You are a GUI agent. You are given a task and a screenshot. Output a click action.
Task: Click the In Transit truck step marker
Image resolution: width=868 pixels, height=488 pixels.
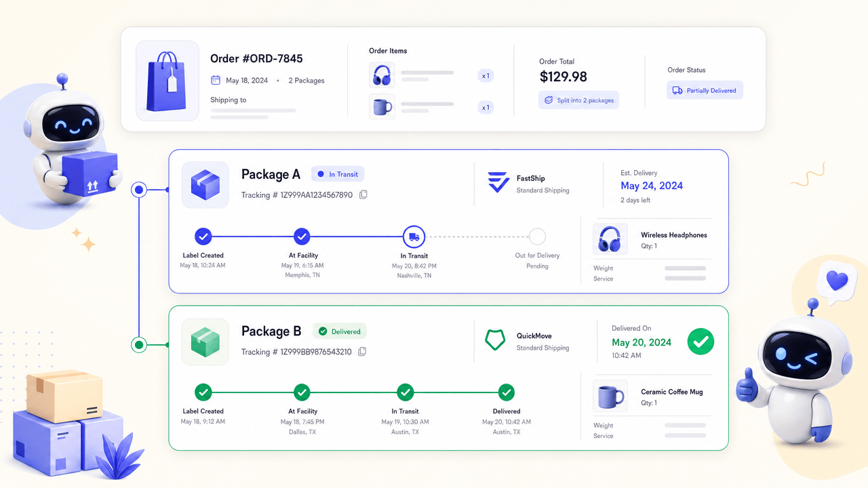tap(414, 237)
